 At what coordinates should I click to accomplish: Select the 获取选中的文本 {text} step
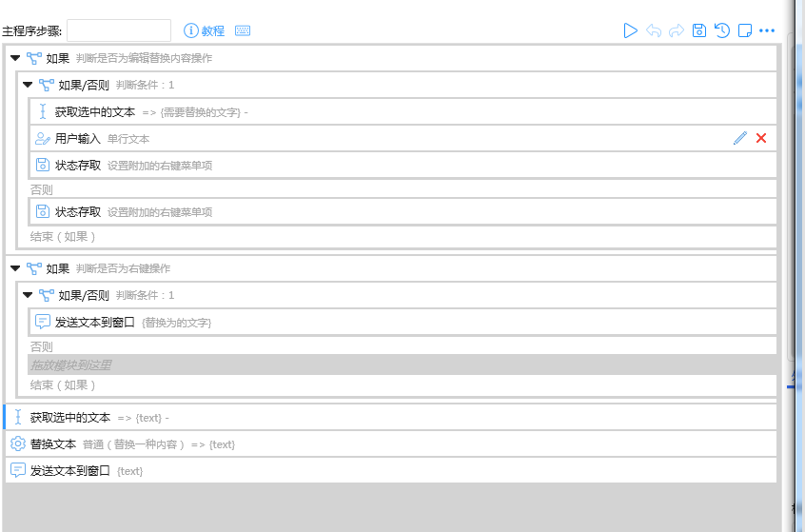[70, 417]
